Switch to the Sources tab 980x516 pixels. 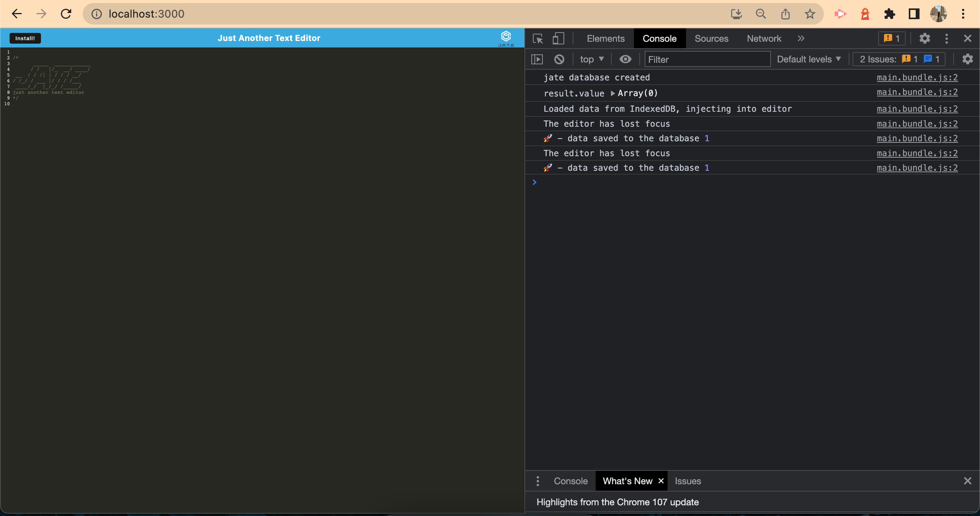pos(711,38)
